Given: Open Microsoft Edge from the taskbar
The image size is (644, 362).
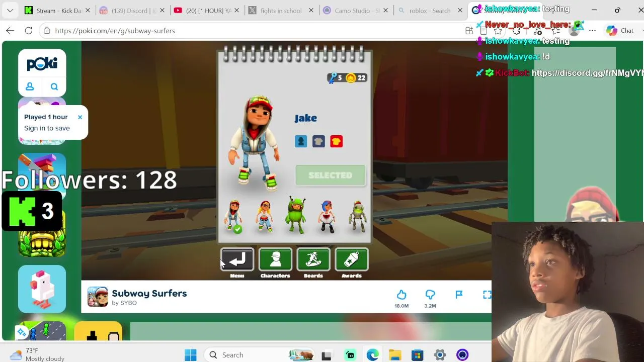Looking at the screenshot, I should click(372, 355).
